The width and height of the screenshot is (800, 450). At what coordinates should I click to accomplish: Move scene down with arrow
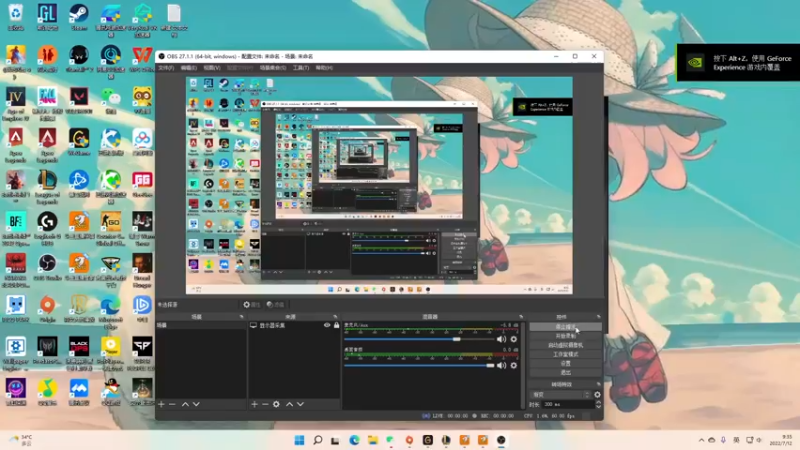click(x=196, y=404)
